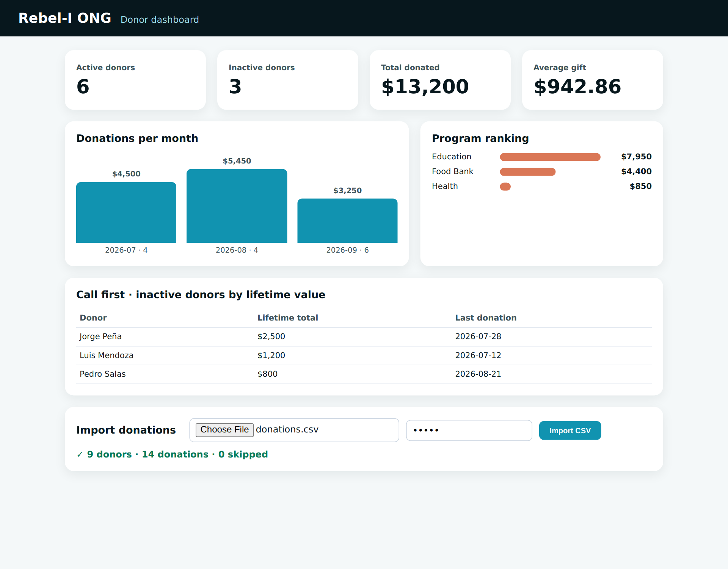Click last donation date 2026-07-12
The width and height of the screenshot is (728, 569).
[x=478, y=355]
